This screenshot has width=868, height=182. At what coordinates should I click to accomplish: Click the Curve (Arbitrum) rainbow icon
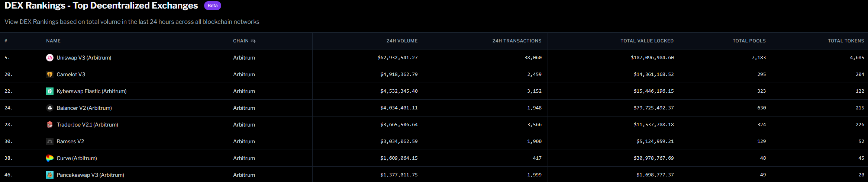(x=49, y=158)
